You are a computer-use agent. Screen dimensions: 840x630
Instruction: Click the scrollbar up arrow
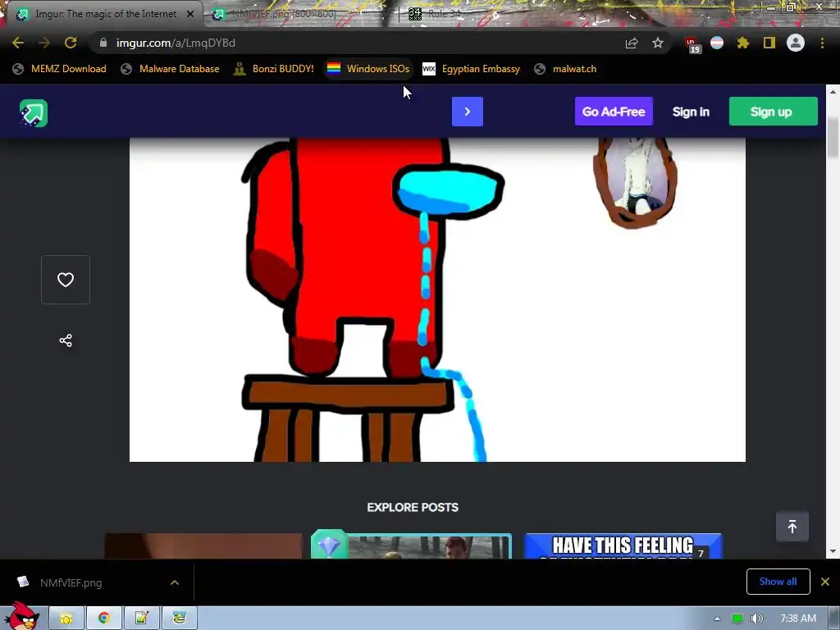833,92
